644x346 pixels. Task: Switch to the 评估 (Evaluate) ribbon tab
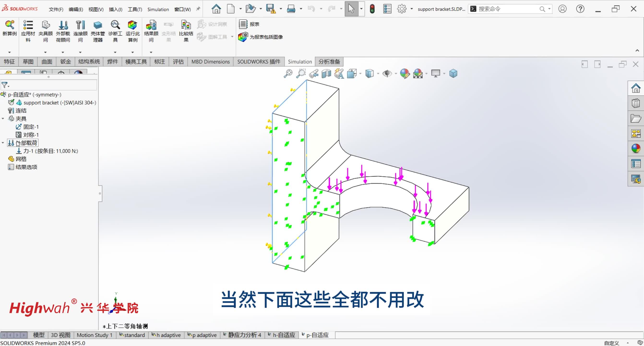[x=178, y=62]
